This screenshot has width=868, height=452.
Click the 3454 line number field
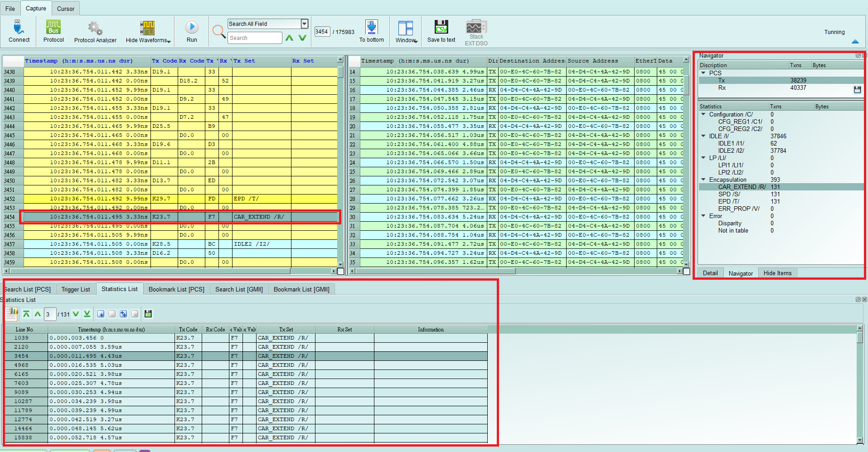322,32
